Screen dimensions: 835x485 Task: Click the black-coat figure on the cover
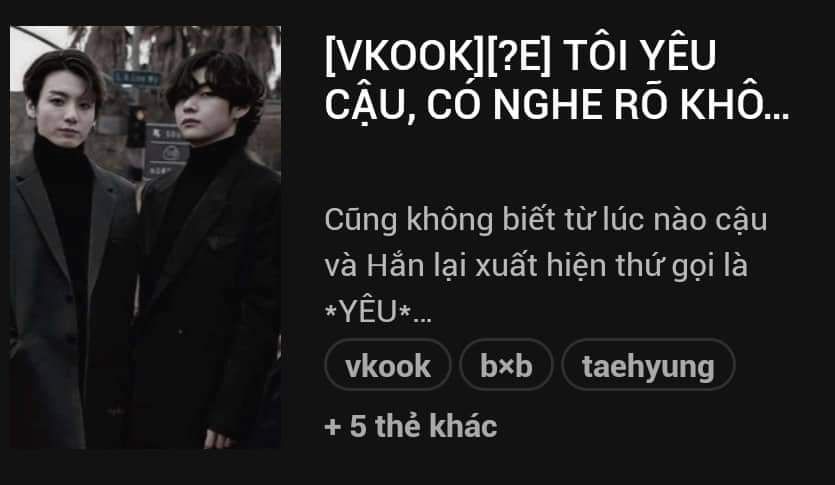pyautogui.click(x=210, y=250)
